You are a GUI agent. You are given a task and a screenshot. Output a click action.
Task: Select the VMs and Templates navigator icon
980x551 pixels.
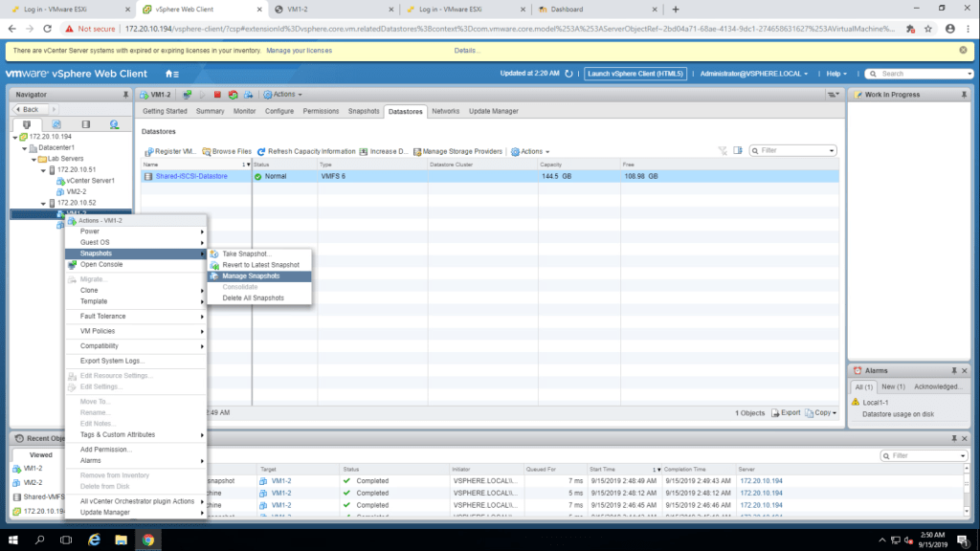click(x=56, y=124)
